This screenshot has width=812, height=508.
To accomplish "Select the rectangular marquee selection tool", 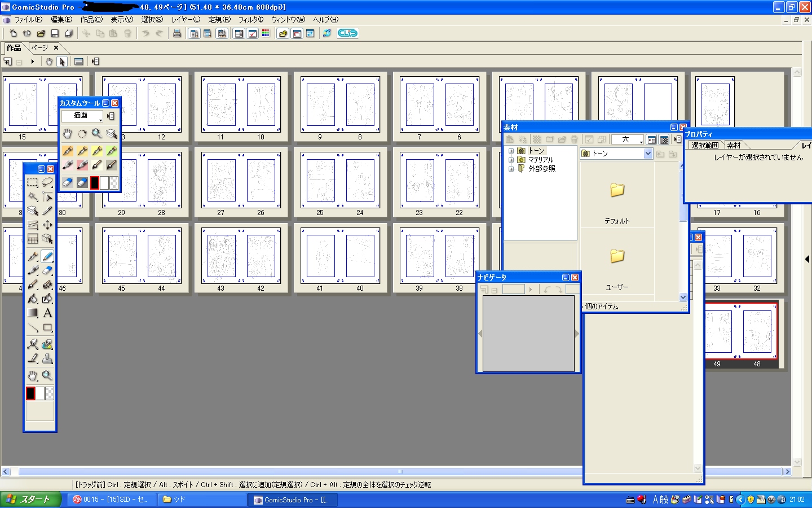I will pyautogui.click(x=33, y=182).
